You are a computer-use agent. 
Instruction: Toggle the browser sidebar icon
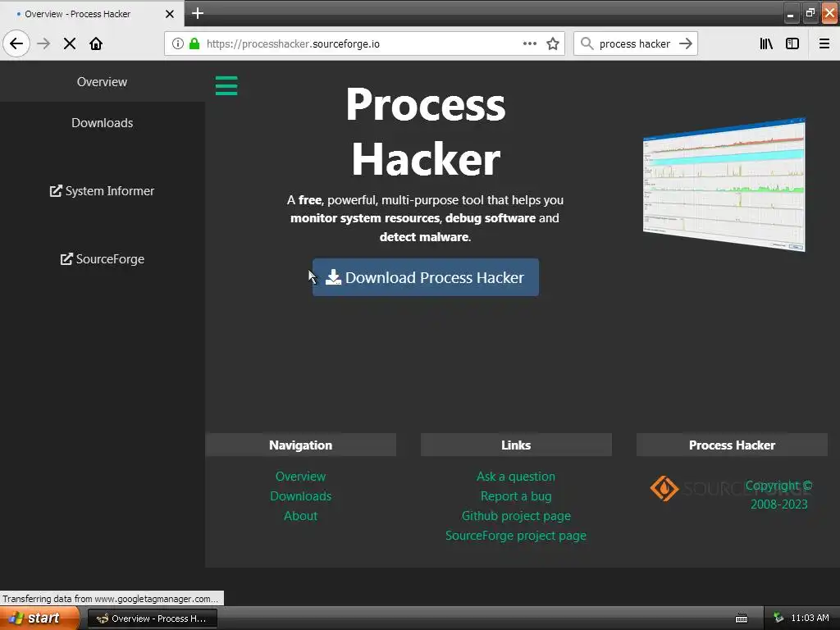pos(792,43)
